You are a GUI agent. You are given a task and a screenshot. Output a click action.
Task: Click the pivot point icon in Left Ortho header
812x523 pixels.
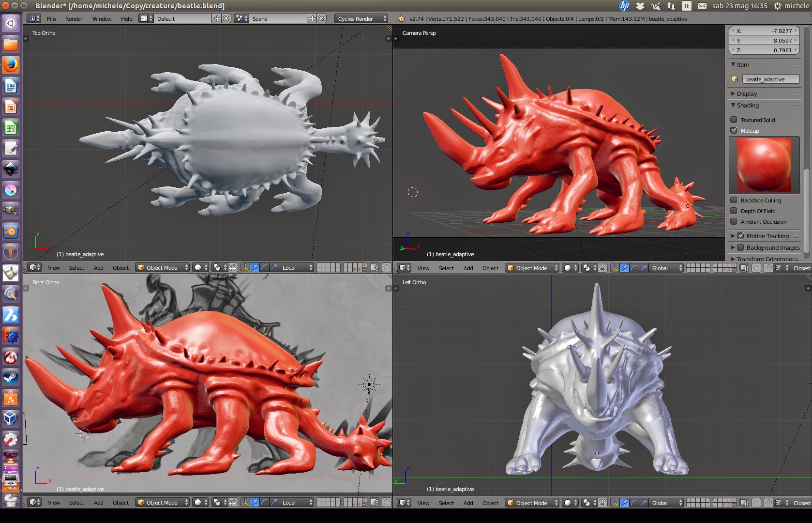pyautogui.click(x=588, y=503)
